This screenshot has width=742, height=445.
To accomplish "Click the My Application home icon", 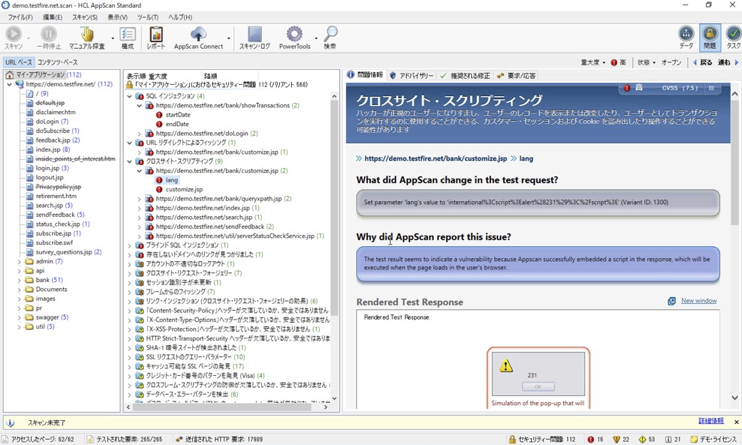I will click(x=9, y=75).
